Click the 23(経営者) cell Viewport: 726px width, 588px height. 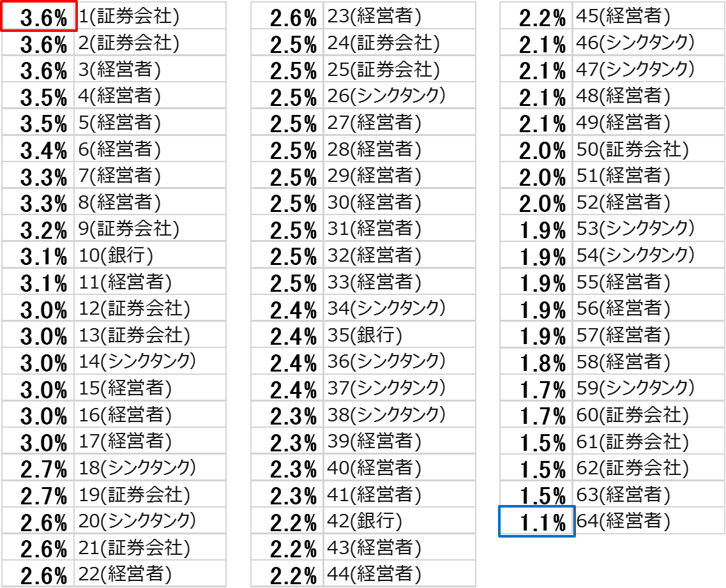click(x=399, y=16)
